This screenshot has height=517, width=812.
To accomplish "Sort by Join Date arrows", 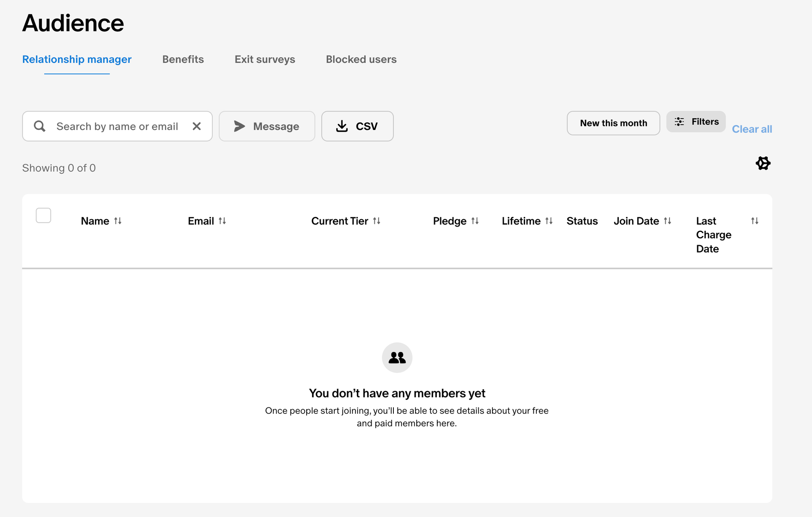I will coord(667,221).
